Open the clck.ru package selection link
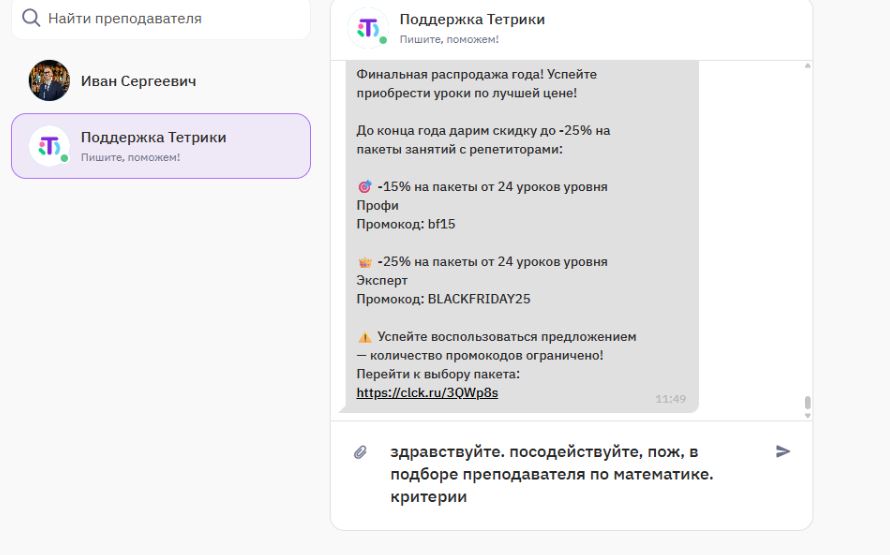Image resolution: width=890 pixels, height=555 pixels. (427, 393)
